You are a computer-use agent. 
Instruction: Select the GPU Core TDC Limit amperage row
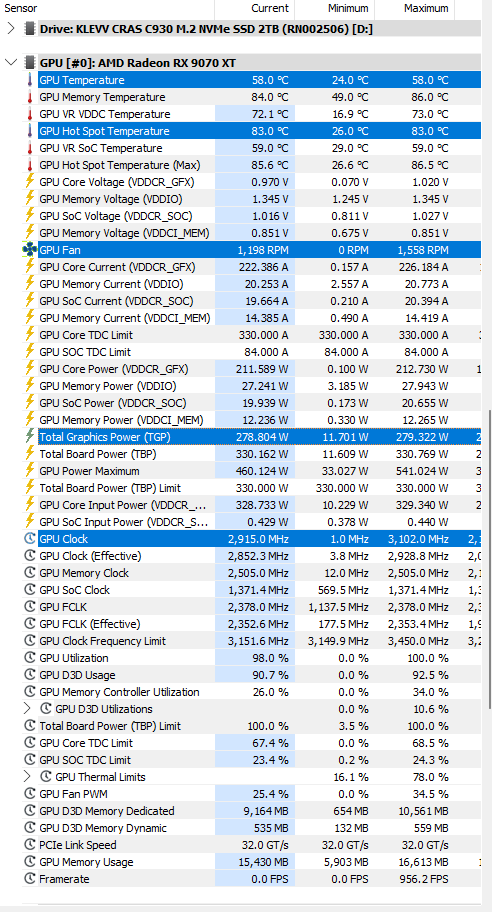pyautogui.click(x=260, y=335)
